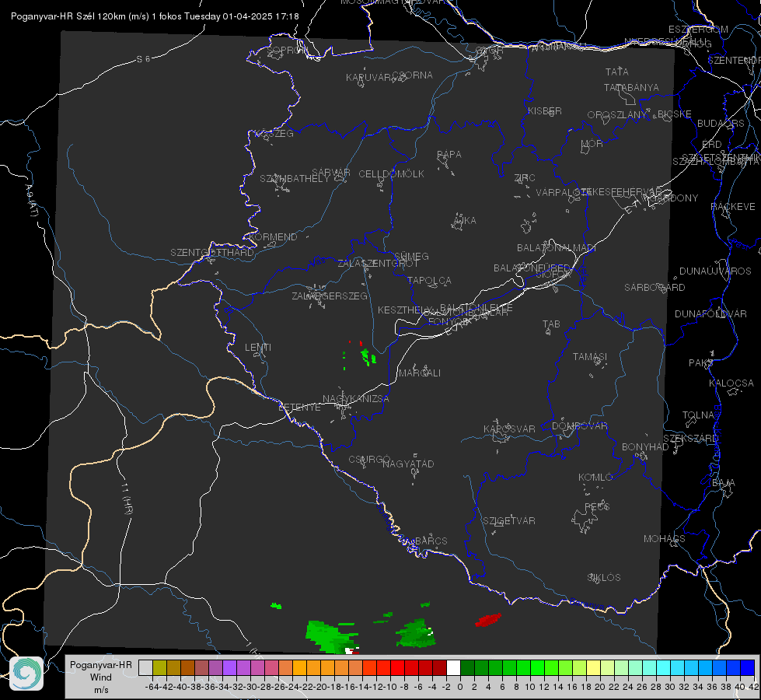Click the LENTI city label

(x=258, y=347)
